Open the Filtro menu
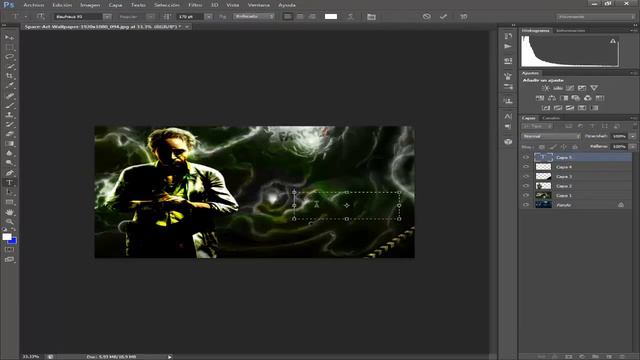Image resolution: width=640 pixels, height=360 pixels. (195, 5)
